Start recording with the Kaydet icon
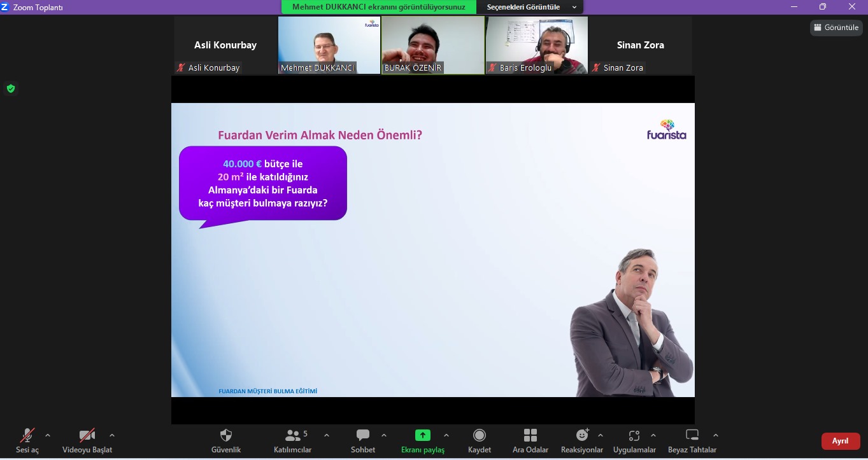The width and height of the screenshot is (868, 460). pos(480,436)
